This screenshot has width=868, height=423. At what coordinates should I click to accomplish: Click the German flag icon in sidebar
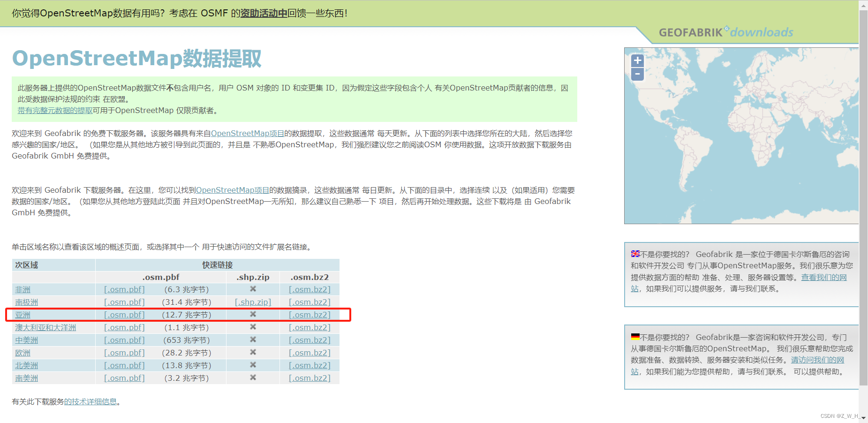pyautogui.click(x=635, y=337)
